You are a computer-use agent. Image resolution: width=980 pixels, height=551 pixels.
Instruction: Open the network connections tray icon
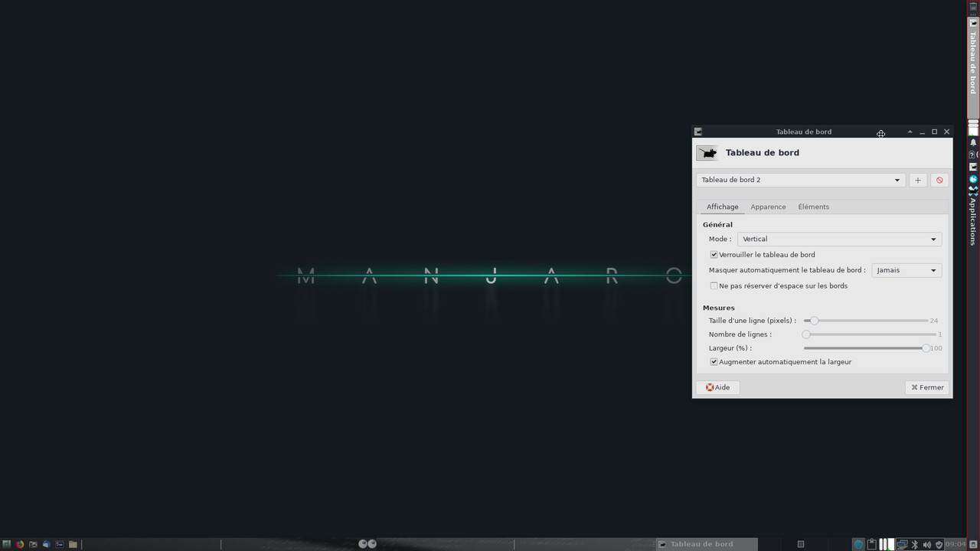902,544
